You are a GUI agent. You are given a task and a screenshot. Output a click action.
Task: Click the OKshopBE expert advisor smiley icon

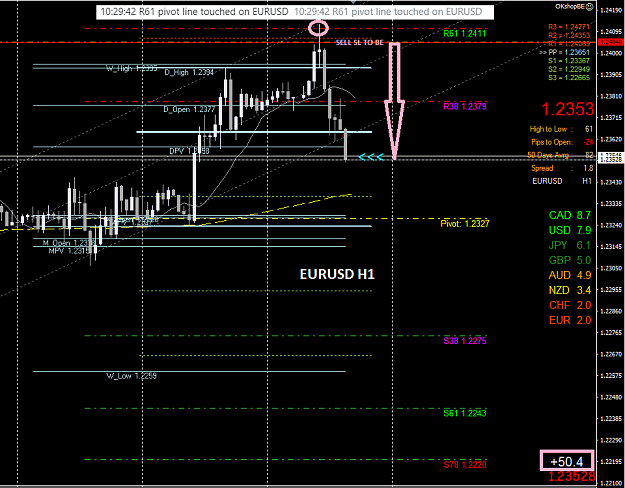[x=591, y=6]
